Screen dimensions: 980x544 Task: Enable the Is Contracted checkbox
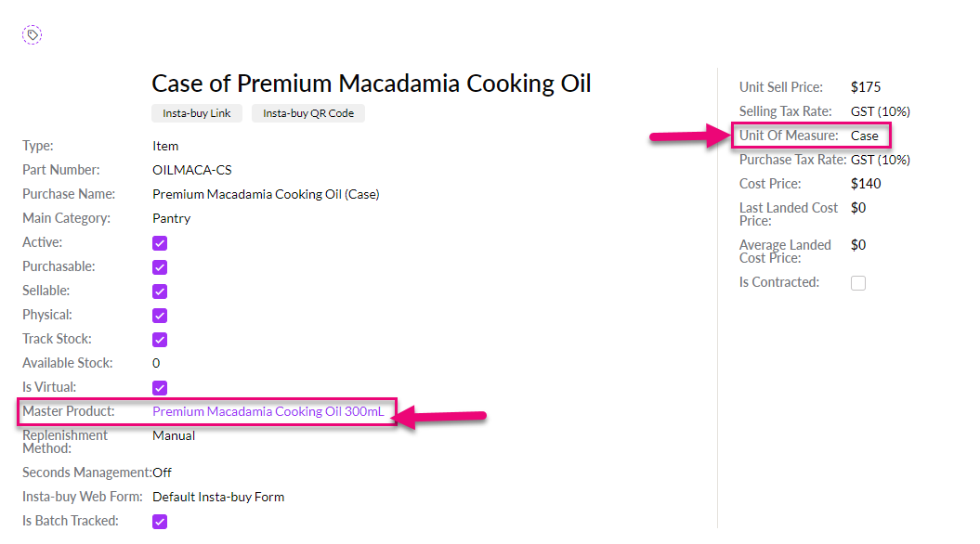[858, 283]
